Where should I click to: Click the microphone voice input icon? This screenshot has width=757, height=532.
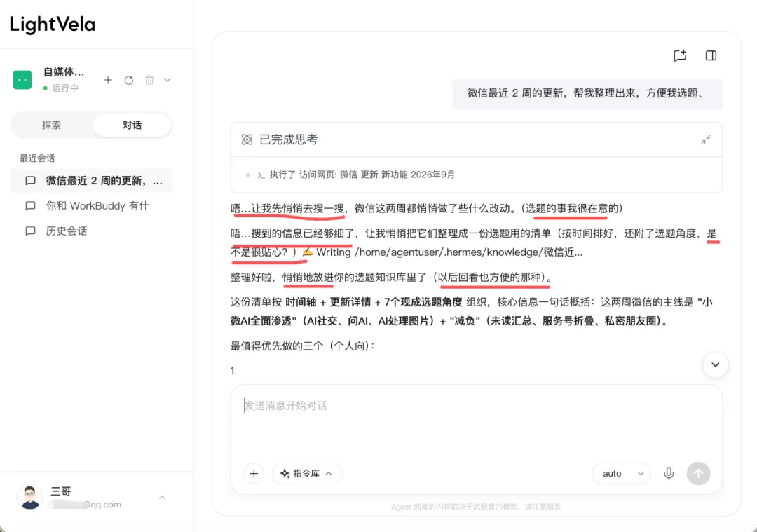click(669, 474)
